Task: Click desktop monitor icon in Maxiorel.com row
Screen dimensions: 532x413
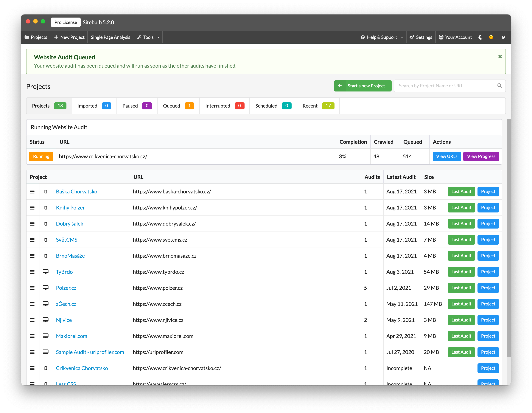Action: click(x=46, y=336)
